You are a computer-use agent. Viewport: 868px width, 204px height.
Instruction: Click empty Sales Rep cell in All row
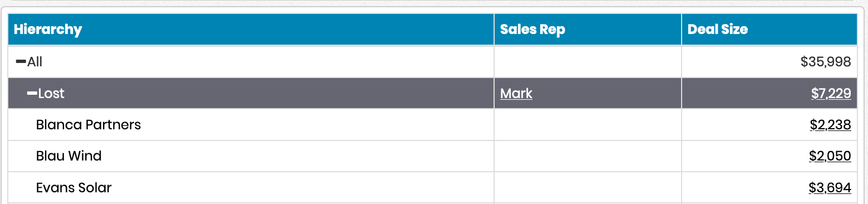588,62
